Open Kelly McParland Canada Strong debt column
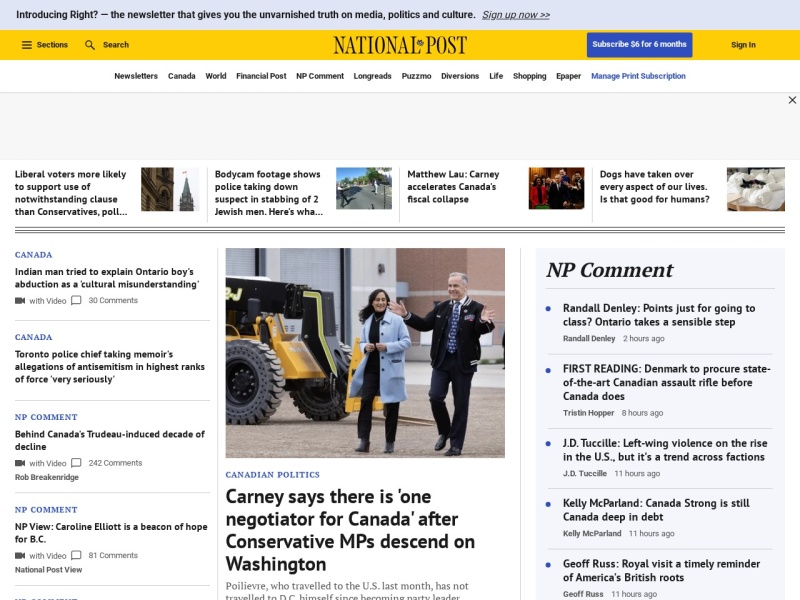 [656, 510]
